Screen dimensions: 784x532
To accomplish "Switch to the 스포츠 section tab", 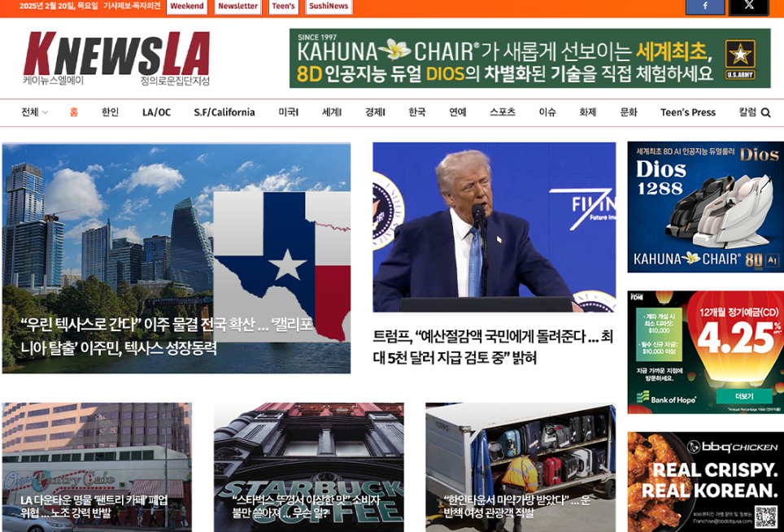I will tap(502, 112).
